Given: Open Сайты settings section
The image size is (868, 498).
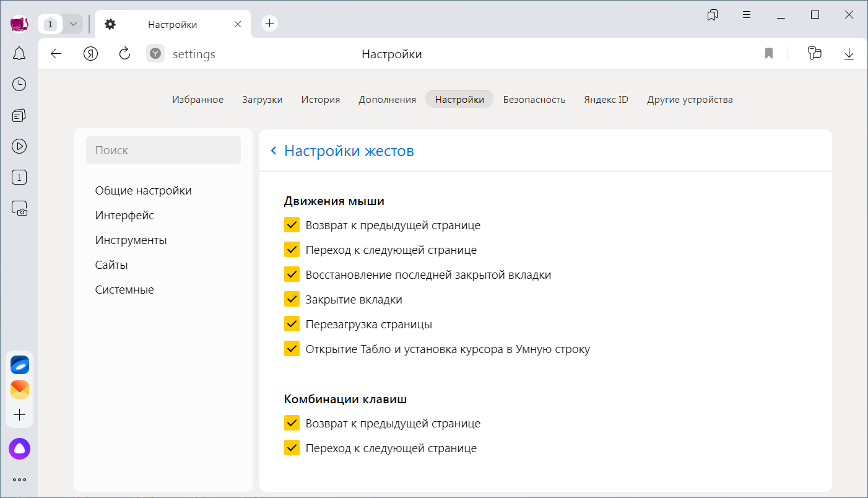Looking at the screenshot, I should 111,264.
